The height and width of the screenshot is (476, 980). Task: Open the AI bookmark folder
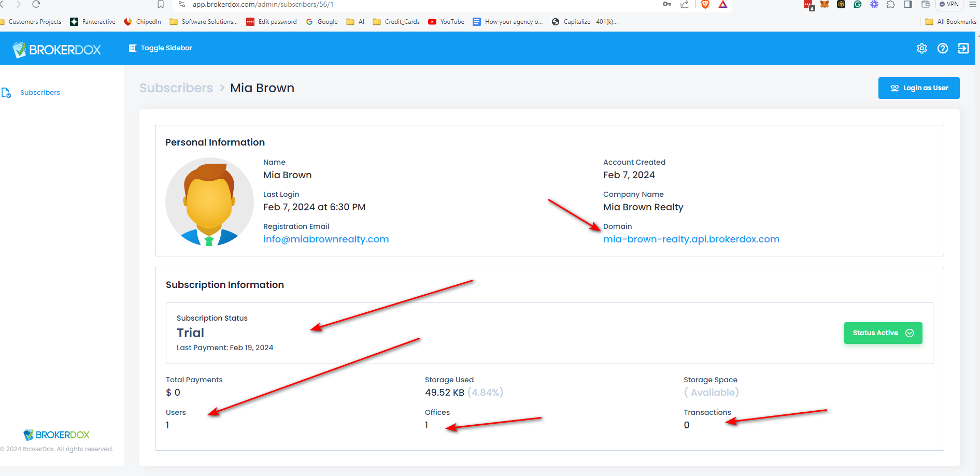356,22
